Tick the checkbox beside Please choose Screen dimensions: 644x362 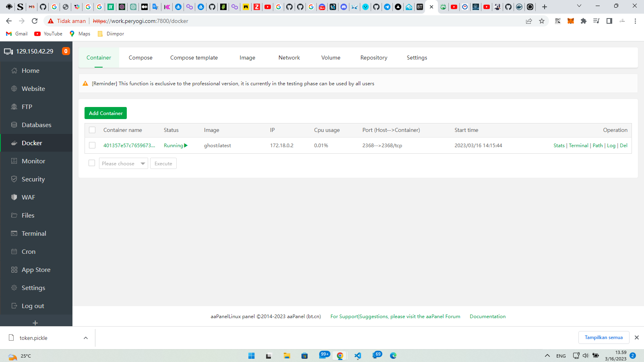[92, 163]
